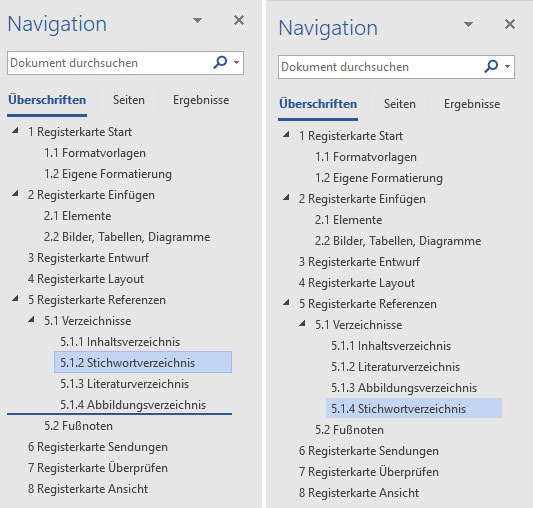
Task: Jump to '2.2 Bilder, Tabellen, Diagramme' in left pane
Action: point(127,237)
